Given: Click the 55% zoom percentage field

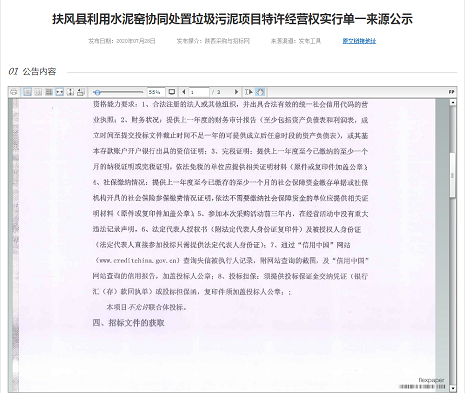Looking at the screenshot, I should point(156,92).
